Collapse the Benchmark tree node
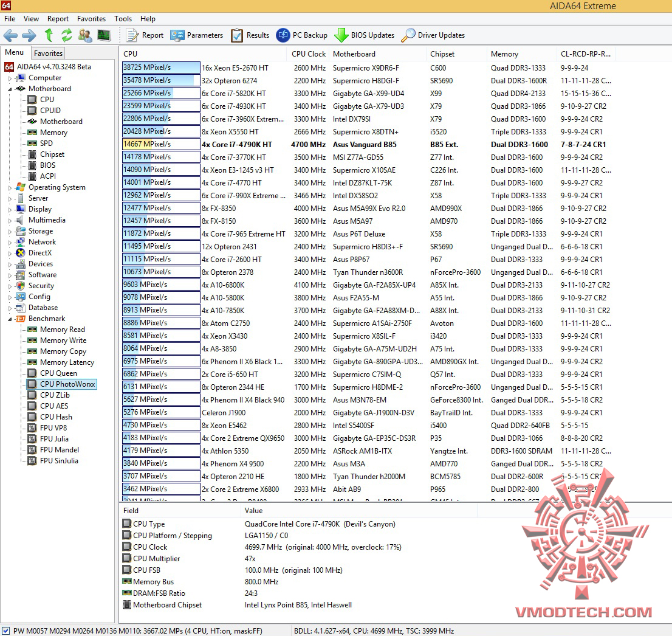 point(10,319)
